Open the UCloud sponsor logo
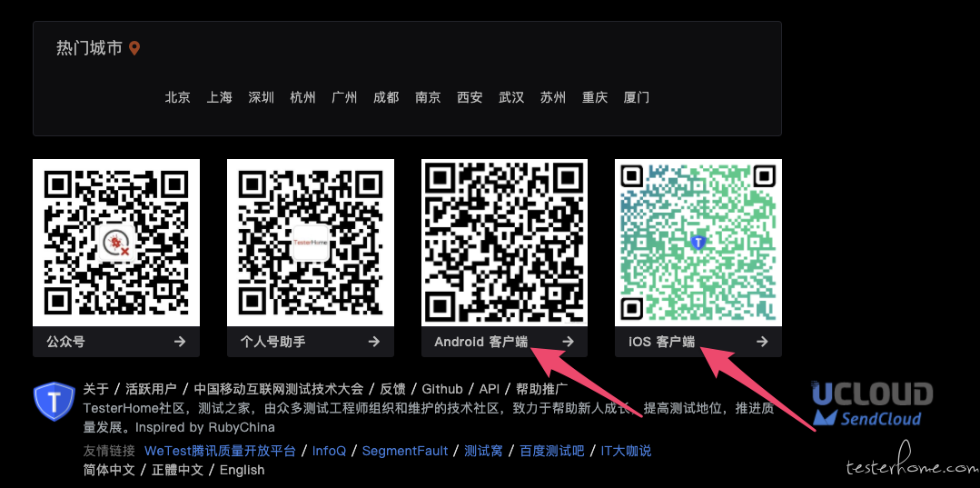The width and height of the screenshot is (980, 488). (872, 393)
